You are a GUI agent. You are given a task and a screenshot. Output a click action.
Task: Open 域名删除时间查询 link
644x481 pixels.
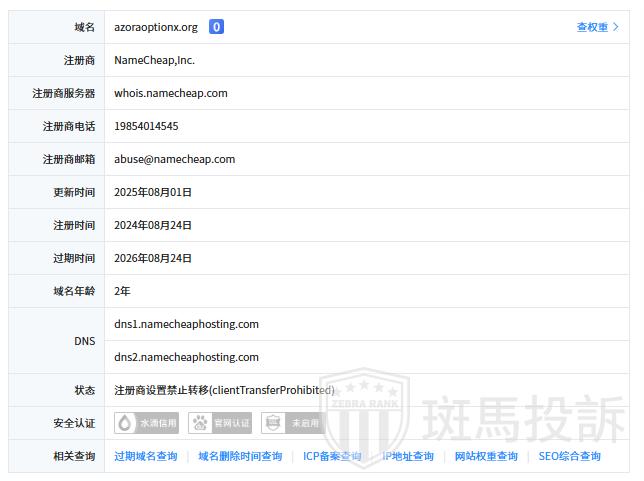tap(240, 456)
